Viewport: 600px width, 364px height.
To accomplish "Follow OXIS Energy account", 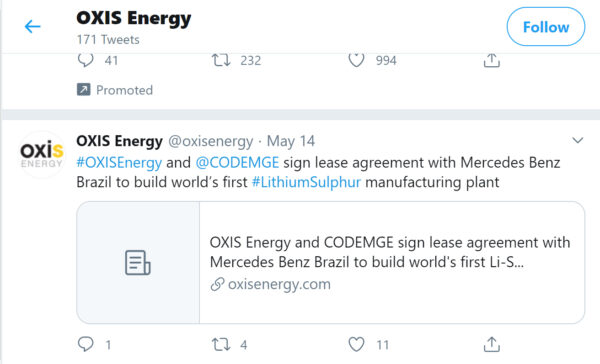I will pyautogui.click(x=546, y=27).
